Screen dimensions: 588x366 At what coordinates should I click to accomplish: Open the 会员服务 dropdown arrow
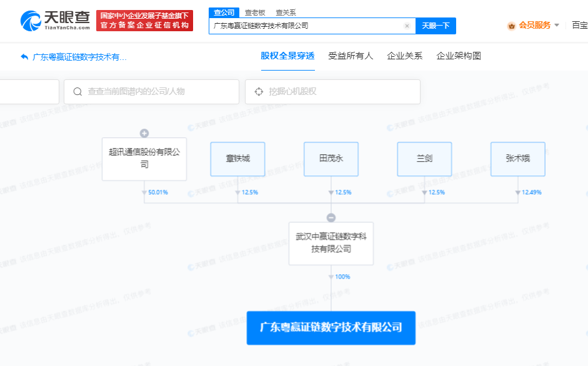pos(557,25)
